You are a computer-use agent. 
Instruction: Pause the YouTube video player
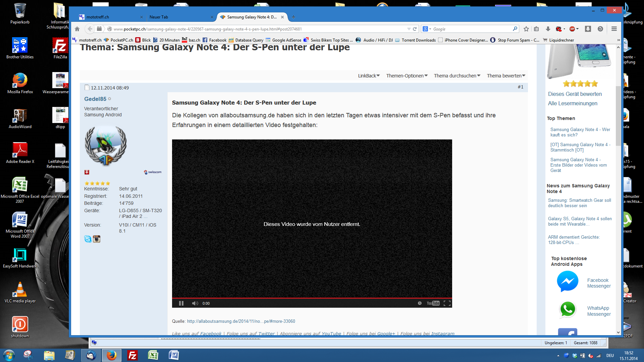click(x=181, y=303)
